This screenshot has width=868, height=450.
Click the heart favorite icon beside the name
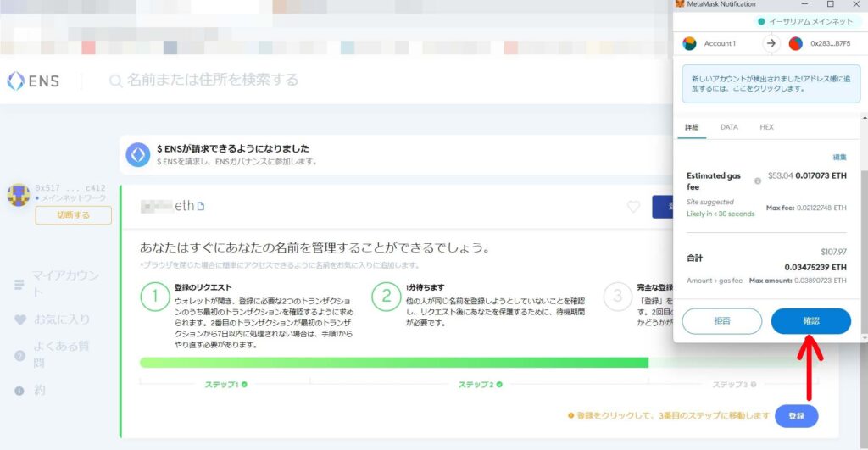click(x=633, y=207)
